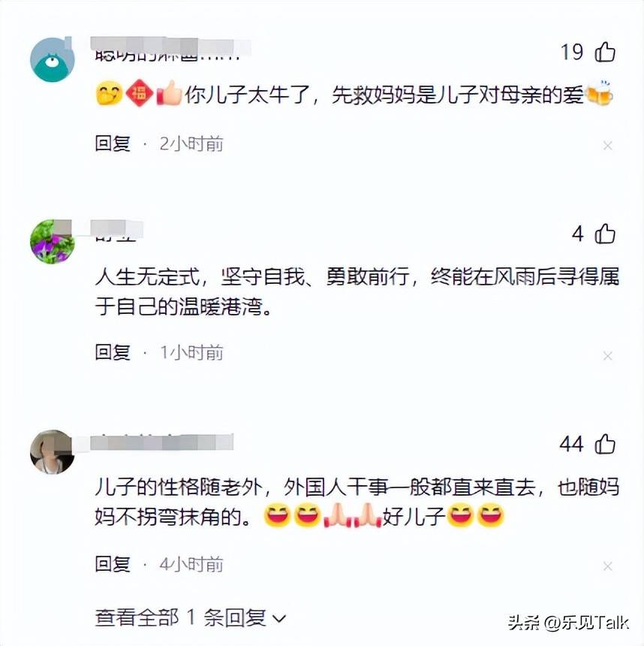
Task: Dismiss the second comment with x icon
Action: [607, 356]
